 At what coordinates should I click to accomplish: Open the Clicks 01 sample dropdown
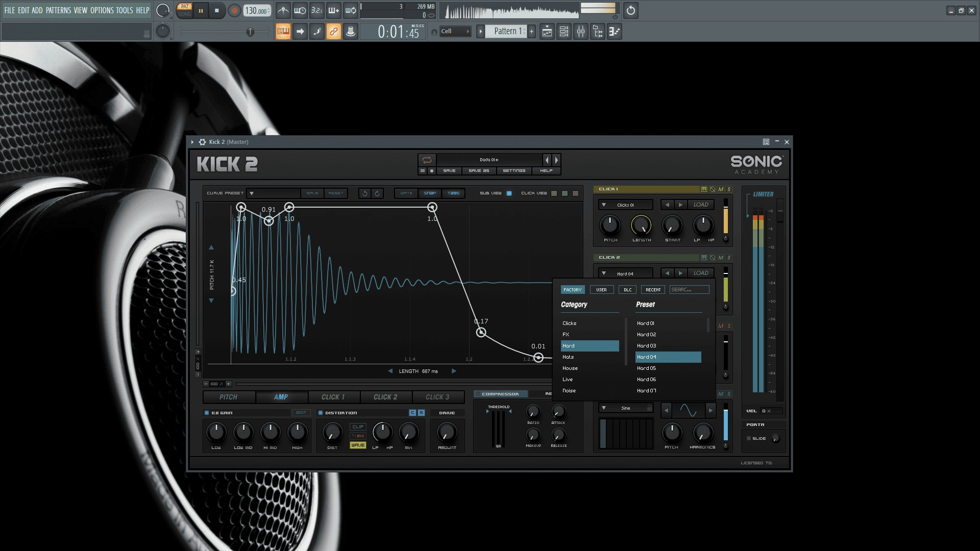click(x=626, y=205)
